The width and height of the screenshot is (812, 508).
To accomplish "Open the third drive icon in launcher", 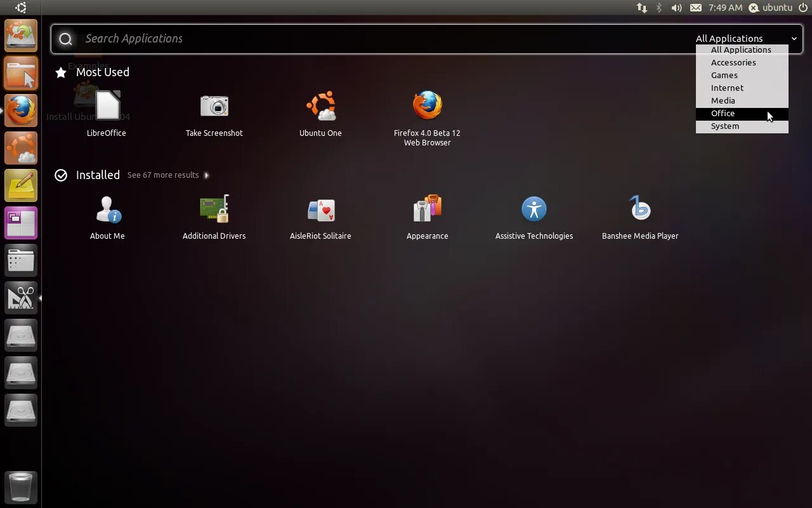I will coord(21,410).
